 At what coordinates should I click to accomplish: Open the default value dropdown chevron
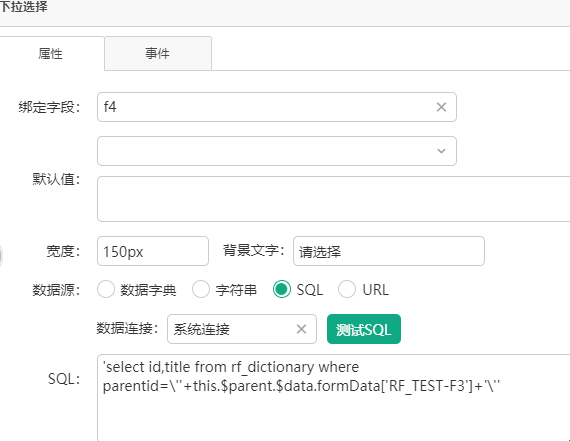[x=441, y=151]
